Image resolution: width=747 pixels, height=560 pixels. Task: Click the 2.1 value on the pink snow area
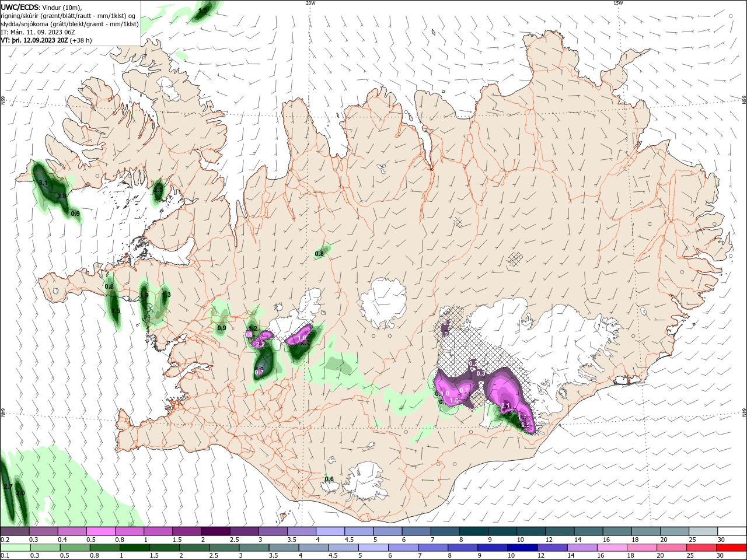[x=506, y=406]
